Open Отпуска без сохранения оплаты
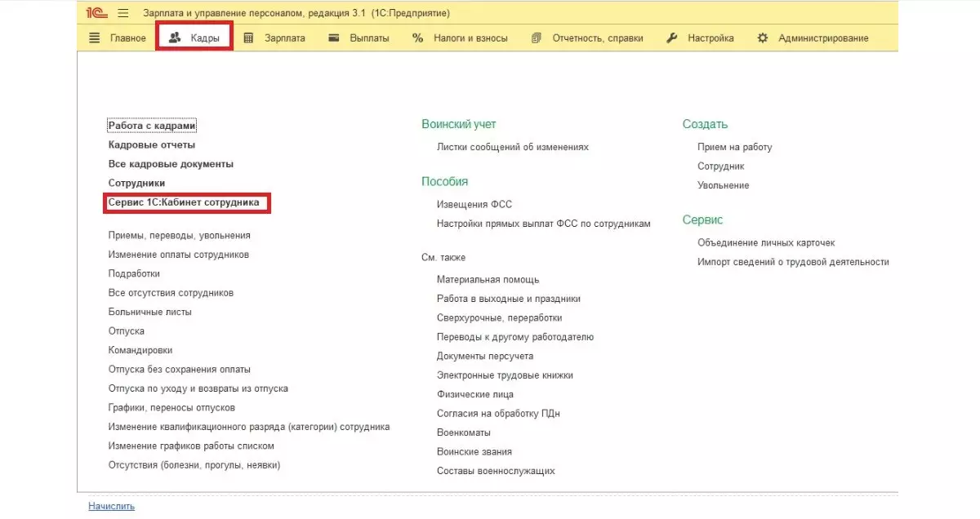 [180, 370]
